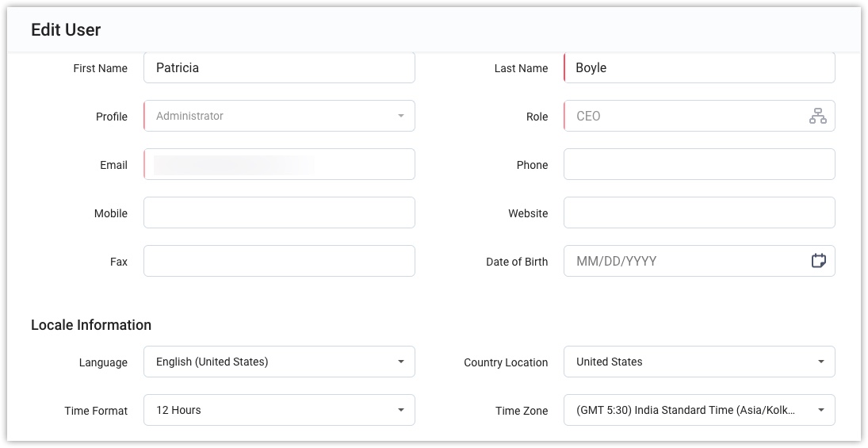
Task: Click the Date of Birth text field
Action: [x=682, y=261]
